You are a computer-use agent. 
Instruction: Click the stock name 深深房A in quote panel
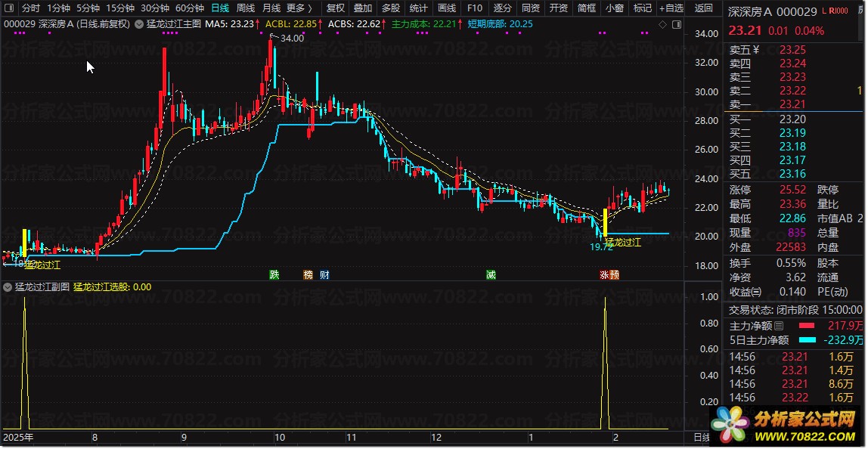click(750, 11)
